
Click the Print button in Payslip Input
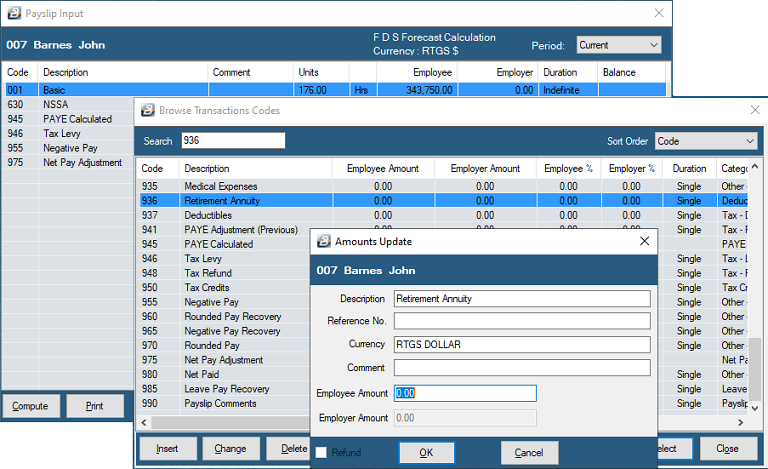coord(95,406)
